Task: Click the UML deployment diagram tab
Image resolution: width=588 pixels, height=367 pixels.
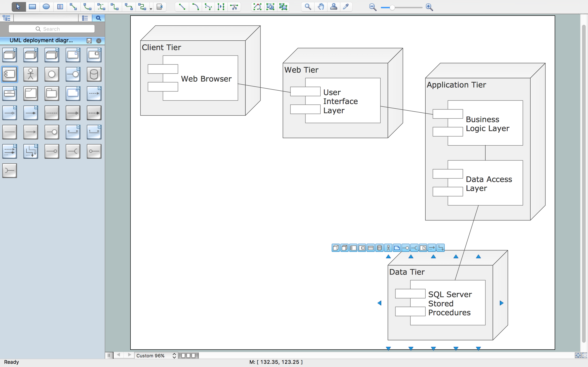Action: tap(42, 40)
